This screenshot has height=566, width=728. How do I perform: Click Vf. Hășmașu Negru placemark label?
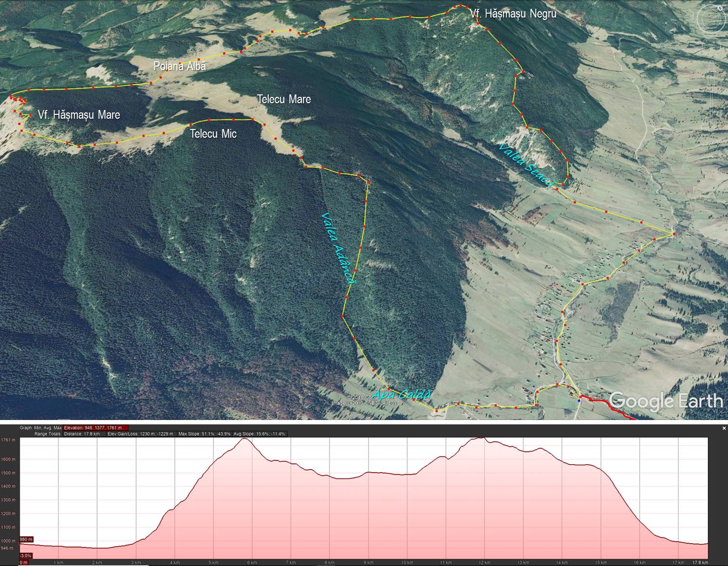(514, 14)
